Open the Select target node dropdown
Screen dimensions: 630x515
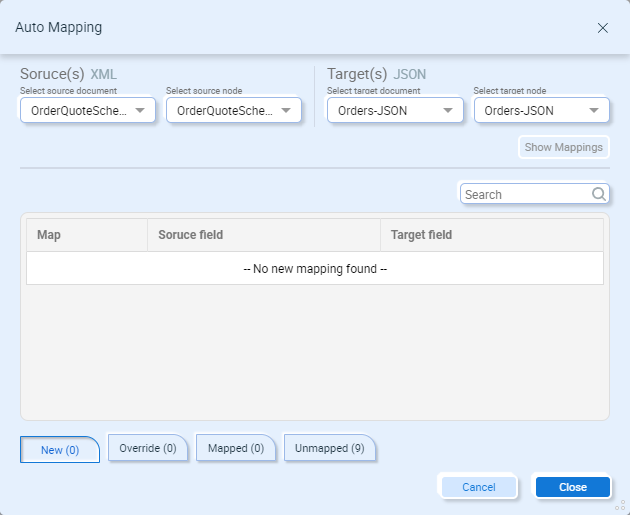tap(542, 110)
